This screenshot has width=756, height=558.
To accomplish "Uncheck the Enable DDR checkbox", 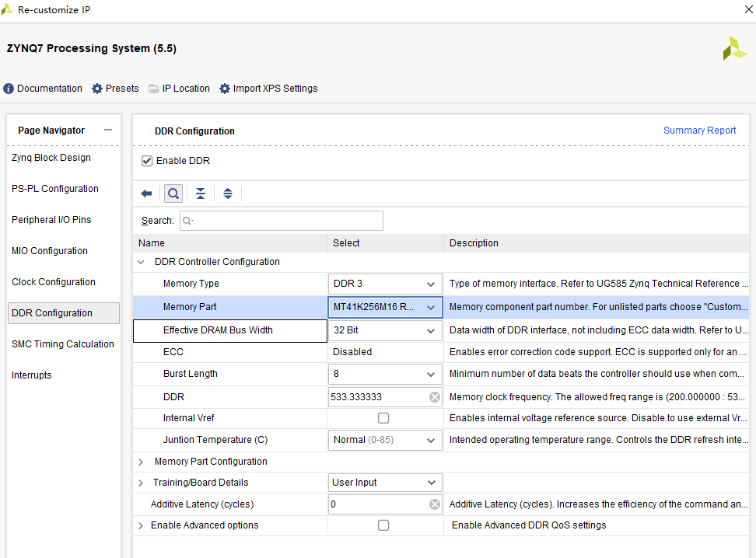I will pyautogui.click(x=147, y=161).
